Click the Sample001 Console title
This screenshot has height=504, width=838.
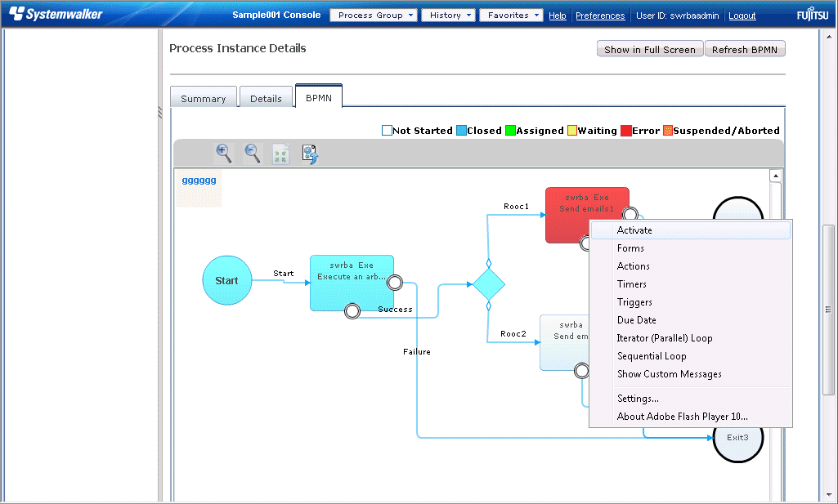pyautogui.click(x=276, y=15)
